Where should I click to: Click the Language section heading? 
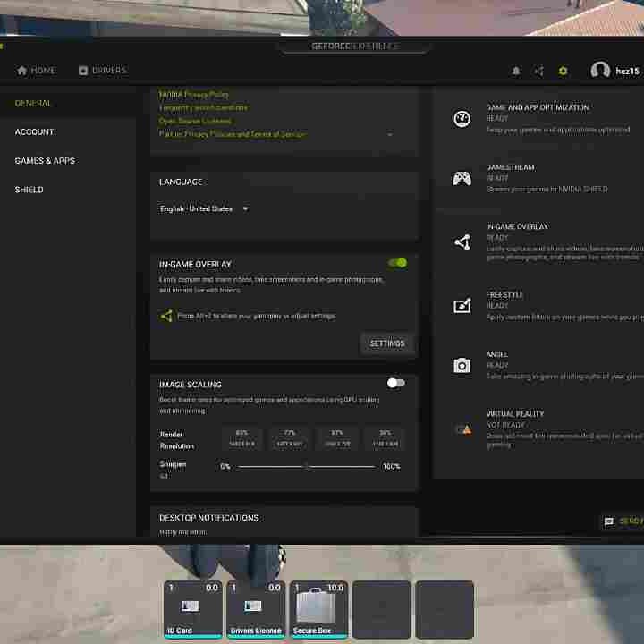[x=181, y=182]
